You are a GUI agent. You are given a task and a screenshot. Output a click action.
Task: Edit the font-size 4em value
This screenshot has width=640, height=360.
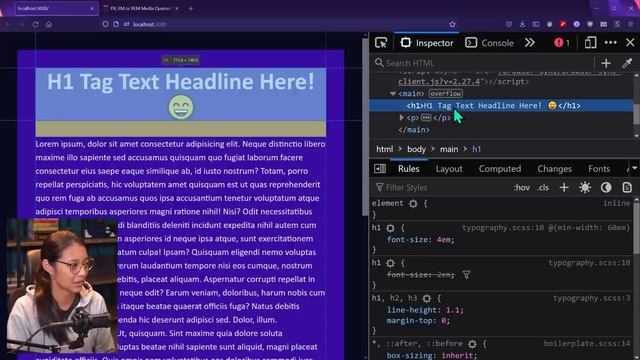click(444, 240)
